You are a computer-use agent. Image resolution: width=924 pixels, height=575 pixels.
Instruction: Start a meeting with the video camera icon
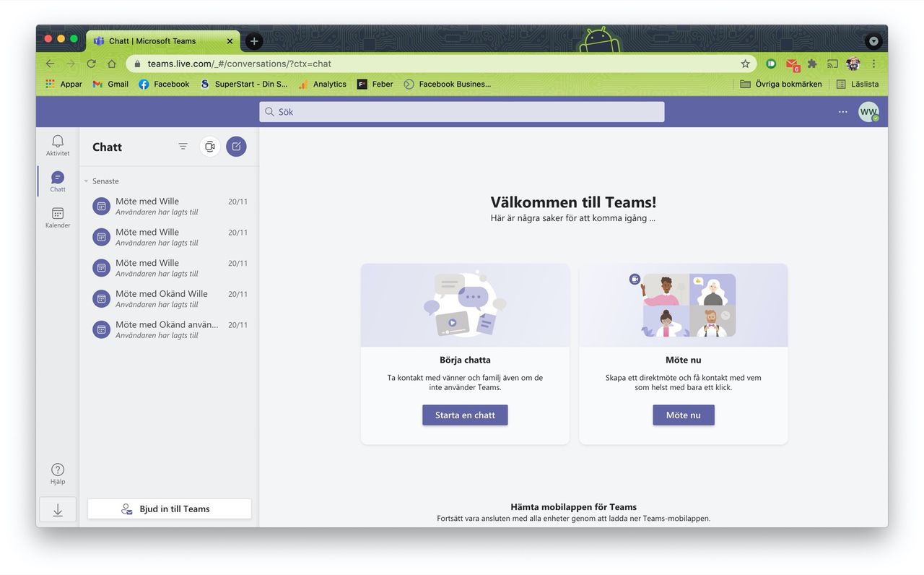[210, 147]
